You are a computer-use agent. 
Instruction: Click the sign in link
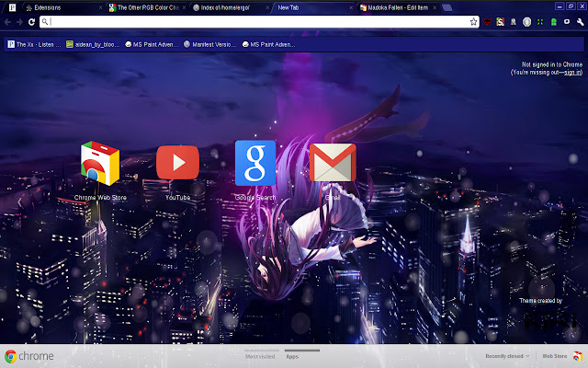pos(573,72)
